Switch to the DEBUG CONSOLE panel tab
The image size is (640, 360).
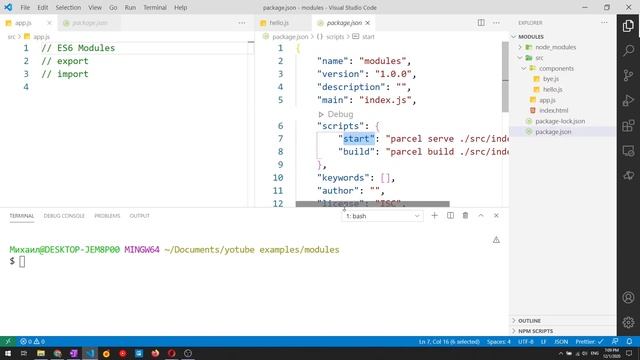(64, 216)
